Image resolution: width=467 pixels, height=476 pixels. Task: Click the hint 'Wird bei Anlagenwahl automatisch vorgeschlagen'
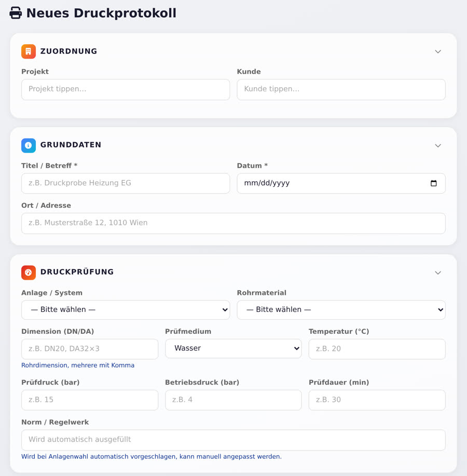(99, 457)
